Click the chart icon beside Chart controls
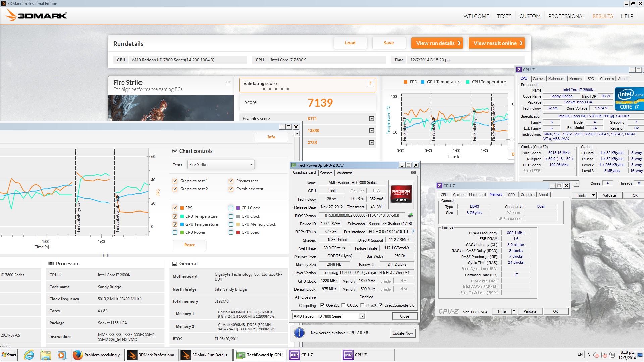The width and height of the screenshot is (644, 362). tap(174, 151)
